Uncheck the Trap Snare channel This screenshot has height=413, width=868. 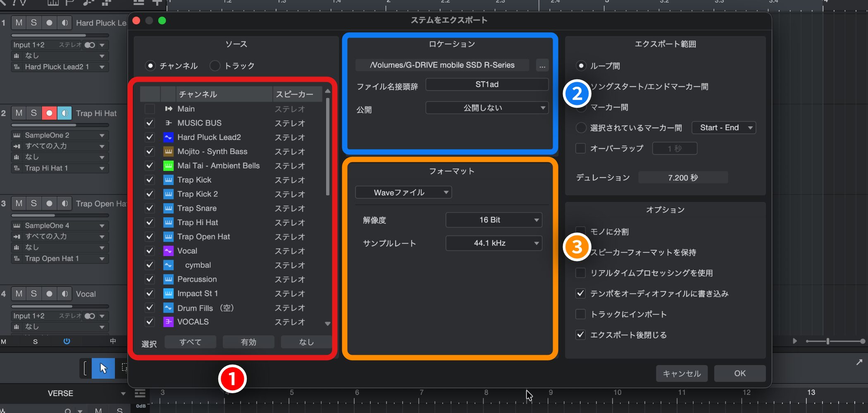150,208
